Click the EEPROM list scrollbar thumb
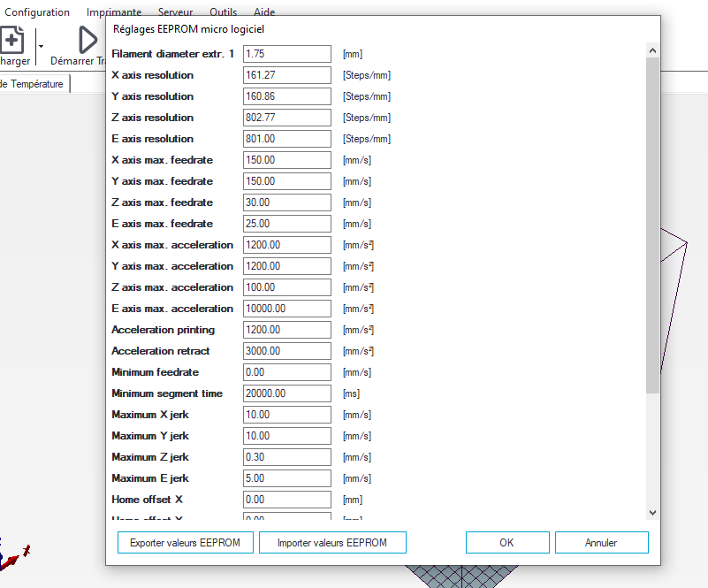This screenshot has height=588, width=708. [x=652, y=225]
